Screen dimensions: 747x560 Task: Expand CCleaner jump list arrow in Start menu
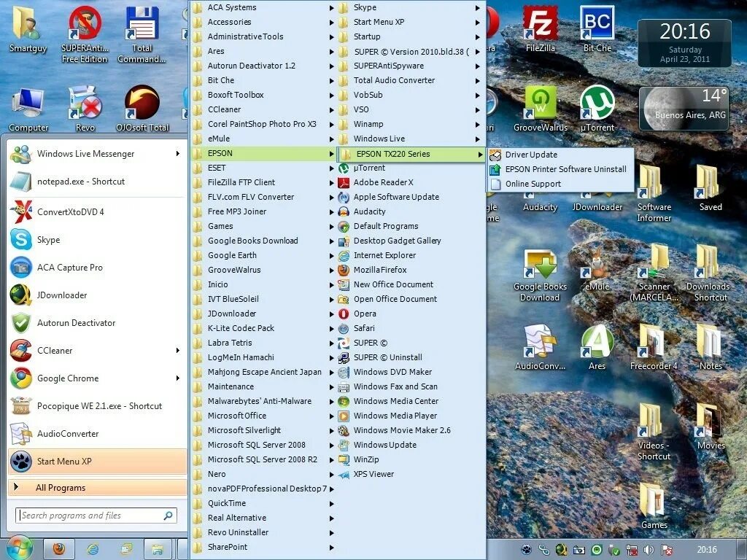coord(178,351)
